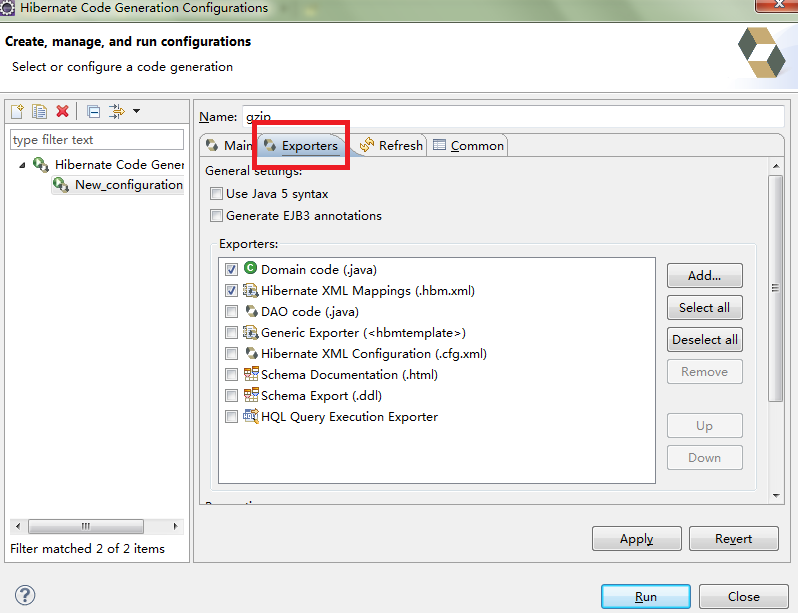The height and width of the screenshot is (613, 798).
Task: Enable Generate EJB3 annotations checkbox
Action: [x=216, y=215]
